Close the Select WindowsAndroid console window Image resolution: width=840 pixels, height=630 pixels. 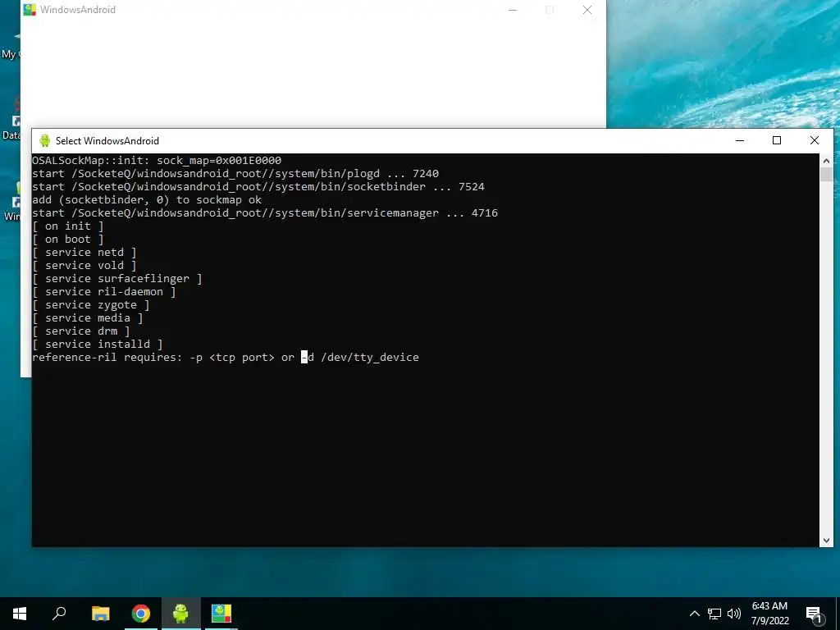click(815, 140)
